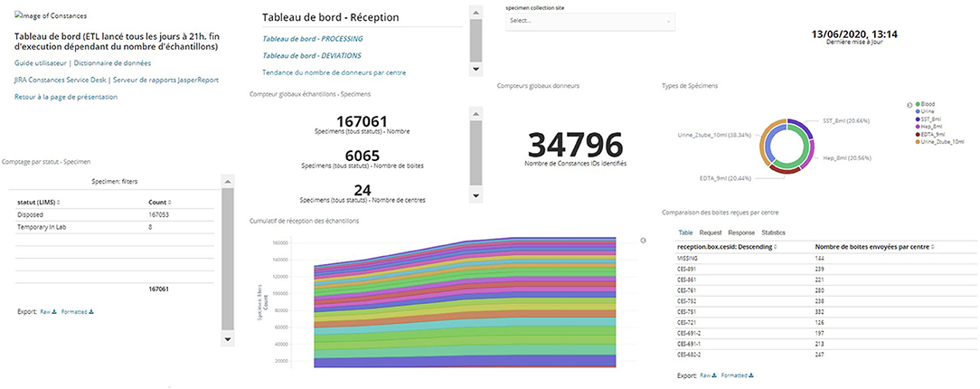Viewport: 980px width, 389px height.
Task: Click the CES-721 row
Action: 825,323
